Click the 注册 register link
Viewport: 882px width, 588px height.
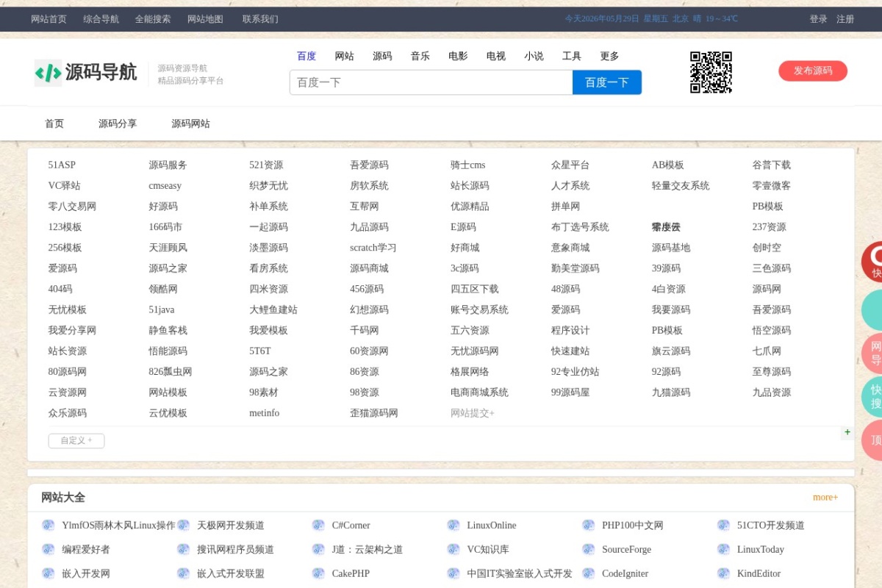point(845,19)
